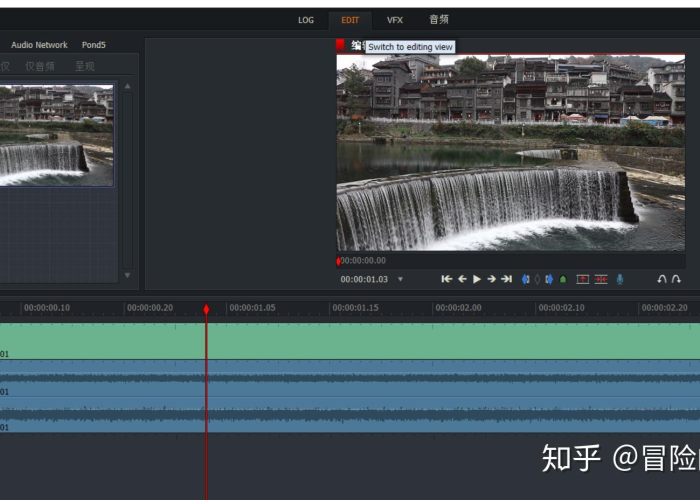This screenshot has width=700, height=500.
Task: Select the 仅音频 filter
Action: point(40,67)
